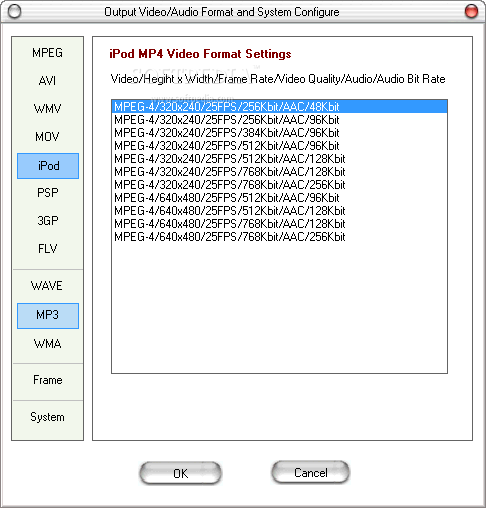
Task: Select MPEG-4/640x480/25FPS/768Kbit/AAC/256Kbit preset
Action: [x=279, y=237]
